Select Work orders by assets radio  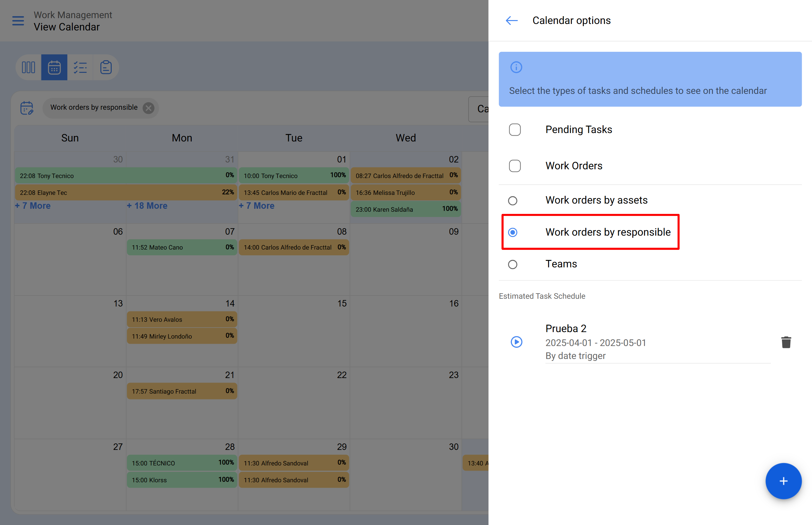(x=513, y=200)
